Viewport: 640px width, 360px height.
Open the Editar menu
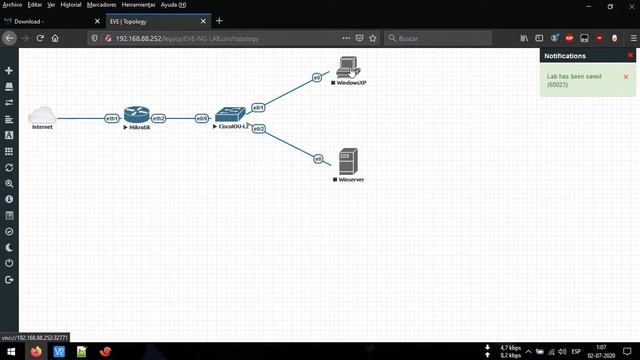point(35,5)
